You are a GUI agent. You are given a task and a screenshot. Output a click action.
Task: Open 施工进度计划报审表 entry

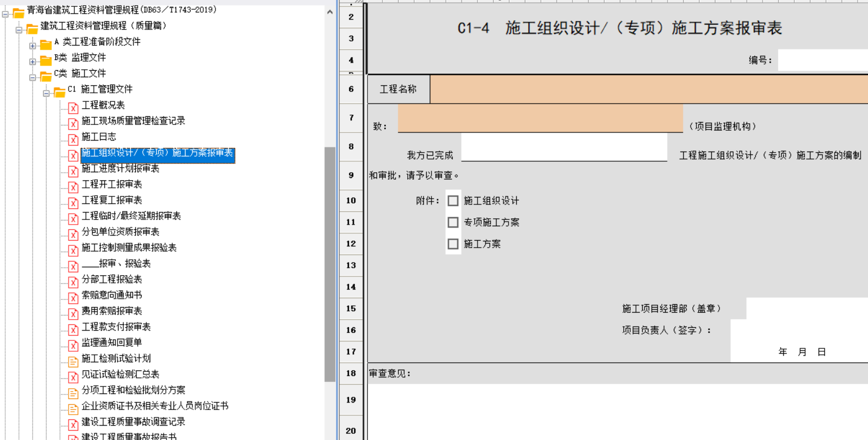pos(120,168)
